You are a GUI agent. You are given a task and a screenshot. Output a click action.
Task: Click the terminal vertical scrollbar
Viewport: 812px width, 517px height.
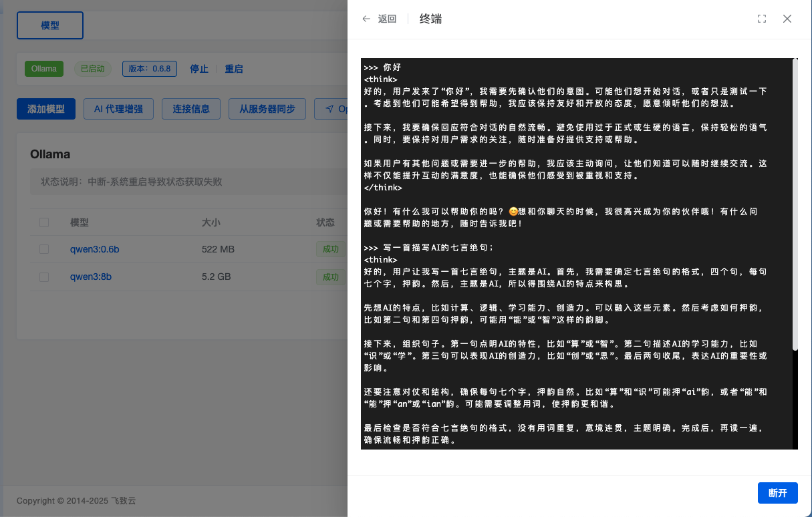pos(795,200)
